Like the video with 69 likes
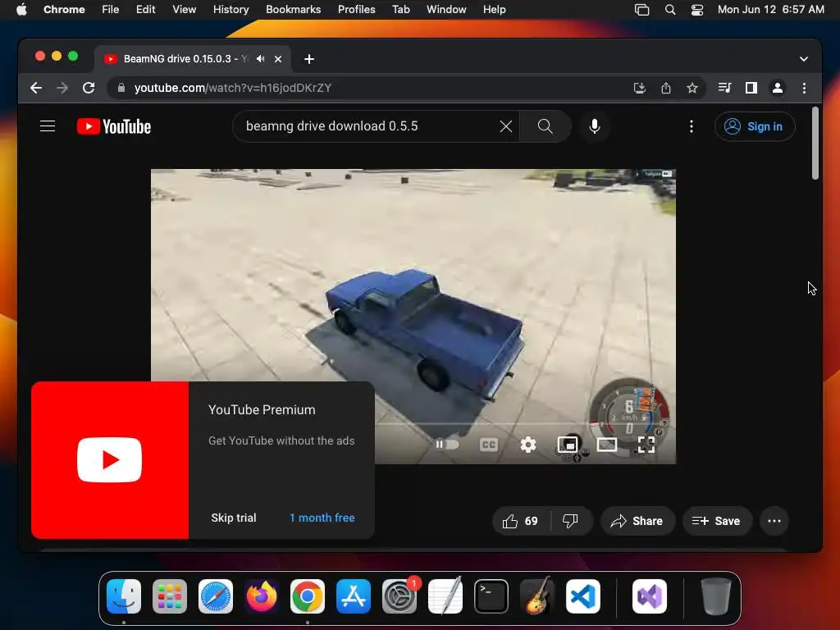The width and height of the screenshot is (840, 630). click(x=521, y=521)
